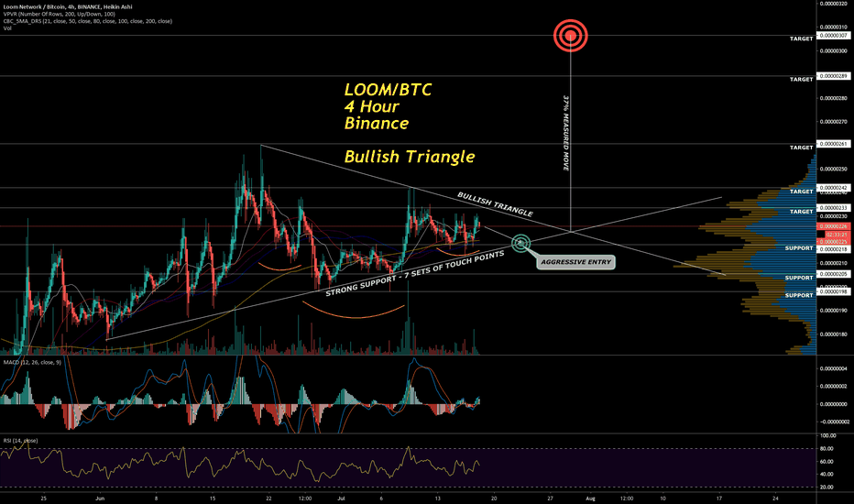This screenshot has width=854, height=504.
Task: Click the 0.00000307 price label
Action: coord(833,36)
